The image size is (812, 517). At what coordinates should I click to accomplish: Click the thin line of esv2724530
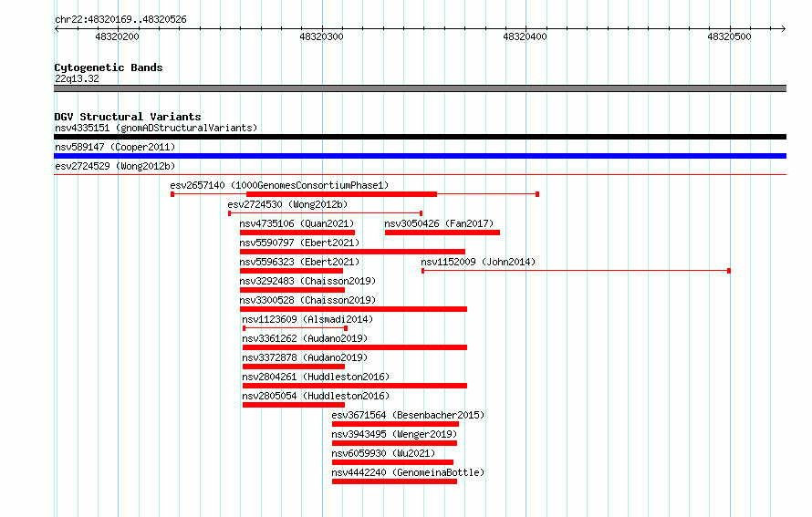pyautogui.click(x=325, y=213)
